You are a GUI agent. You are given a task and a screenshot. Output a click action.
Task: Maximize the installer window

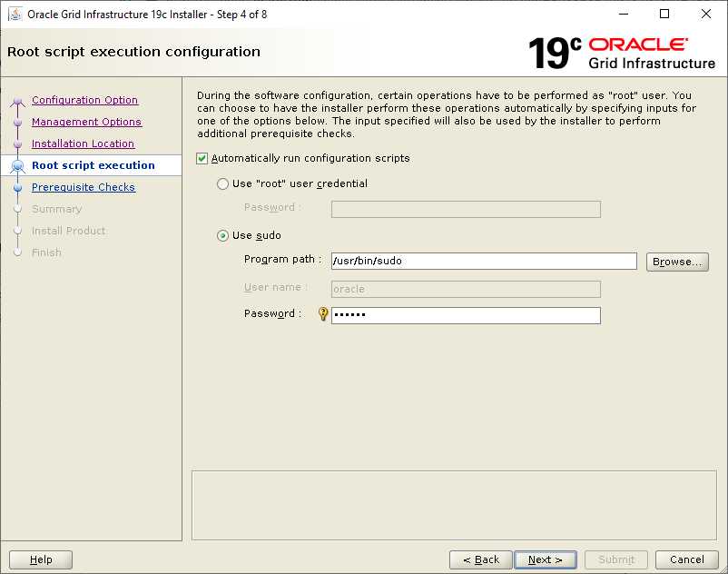coord(664,14)
